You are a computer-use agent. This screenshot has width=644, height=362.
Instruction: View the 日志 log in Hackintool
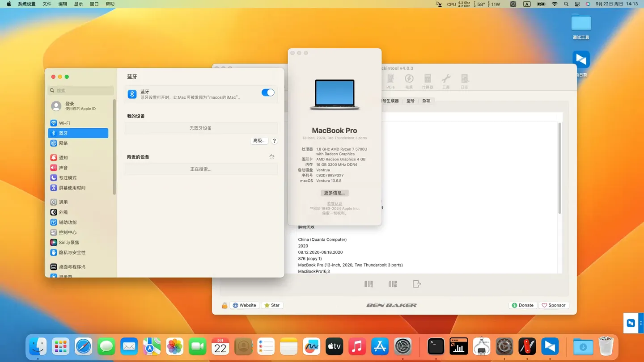coord(465,80)
